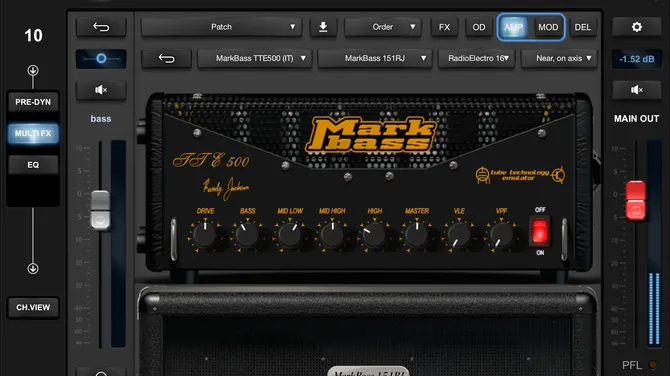The height and width of the screenshot is (376, 670).
Task: Click the bottom signal chain arrow icon
Action: (33, 268)
